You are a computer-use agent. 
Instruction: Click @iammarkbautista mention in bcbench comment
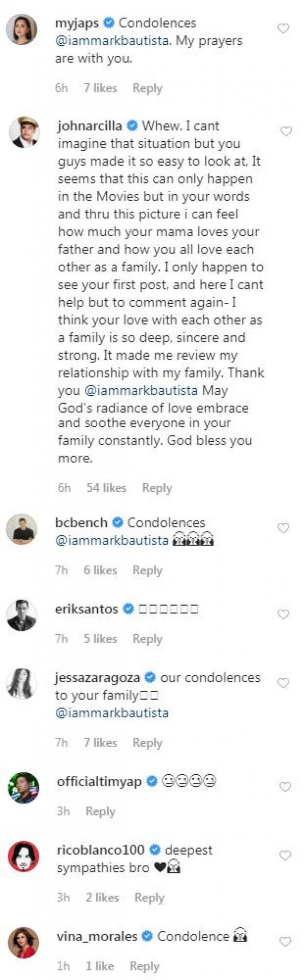tap(112, 541)
